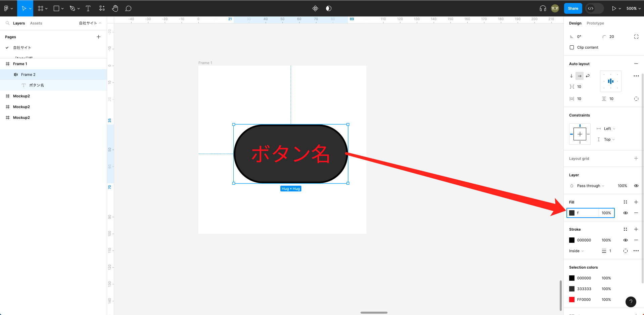Click the fill color swatch
Viewport: 644px width, 315px height.
(x=572, y=213)
